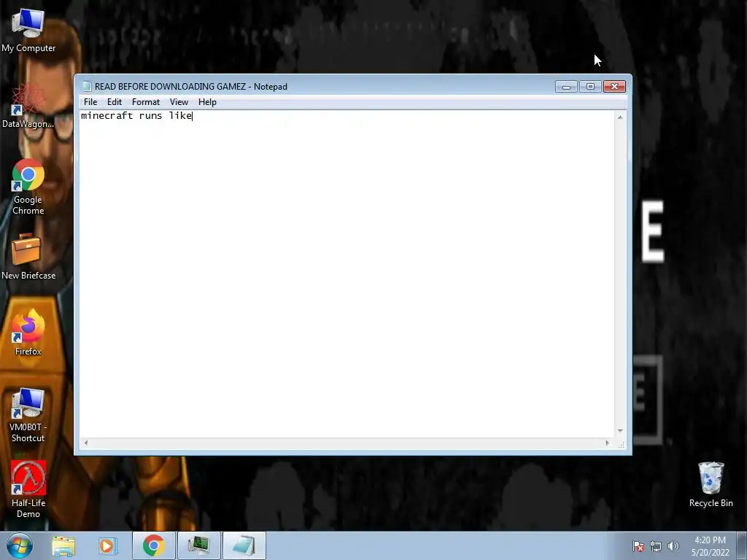Maximize the Notepad window

(590, 86)
